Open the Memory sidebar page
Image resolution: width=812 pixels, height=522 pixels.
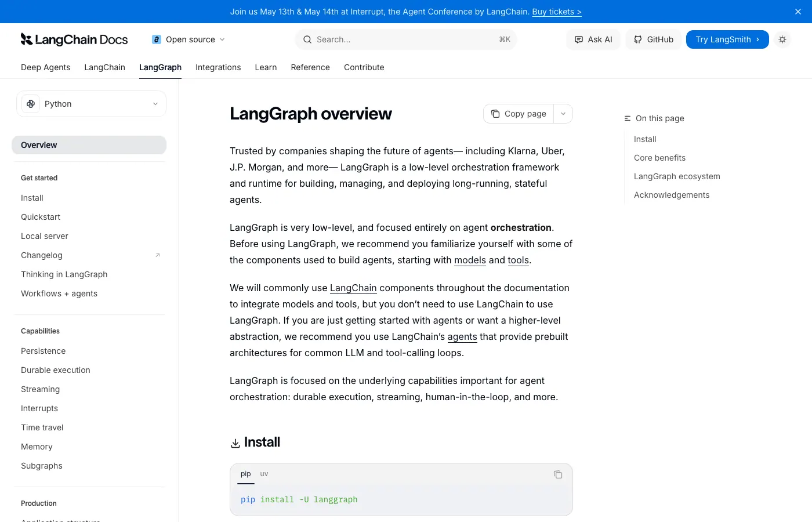point(37,447)
